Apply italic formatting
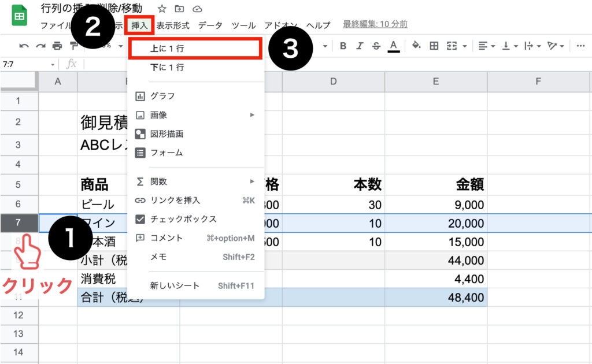This screenshot has height=364, width=592. pos(360,46)
